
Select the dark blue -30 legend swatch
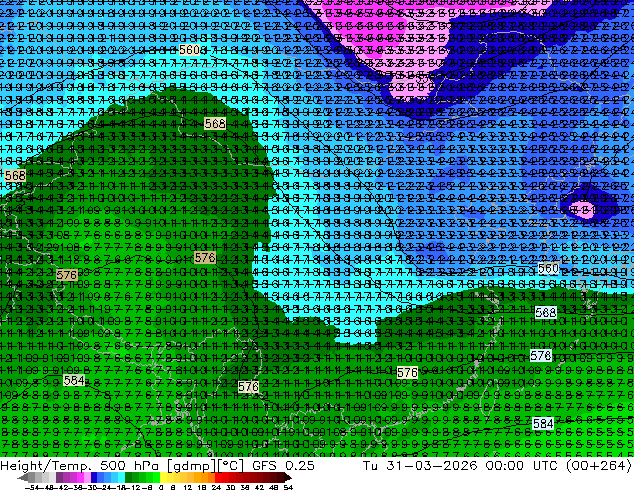(94, 478)
